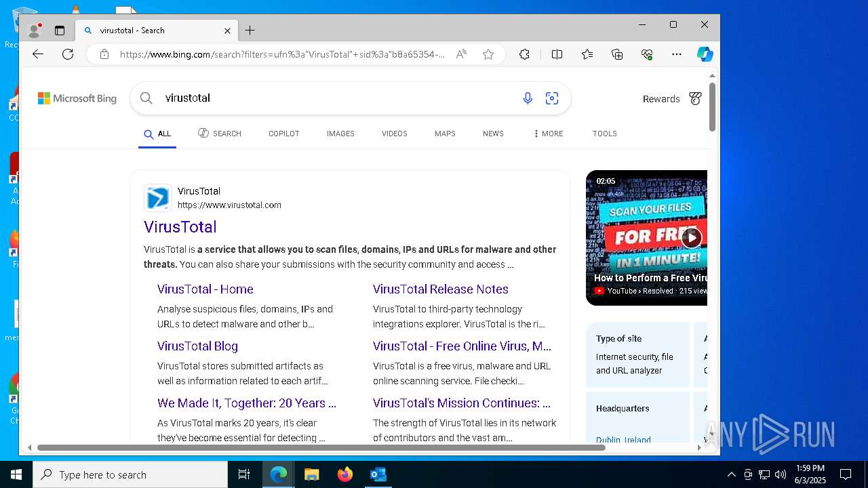Switch to the ALL results tab
This screenshot has height=488, width=868.
[x=157, y=134]
